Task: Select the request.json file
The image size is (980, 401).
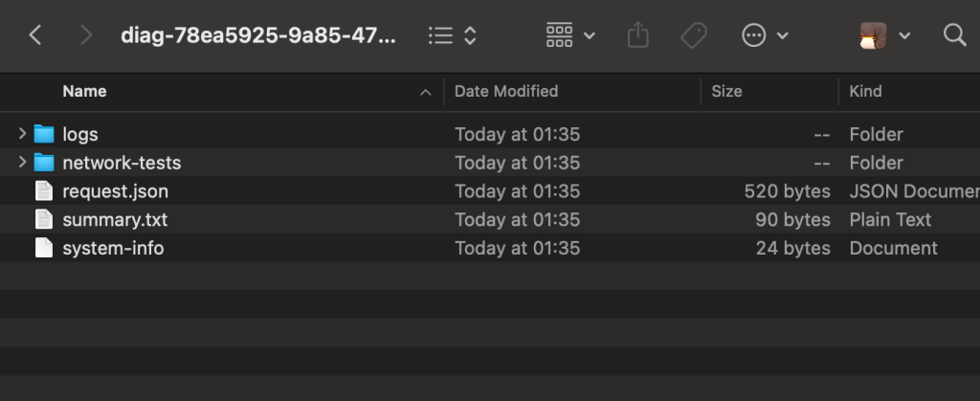Action: coord(115,191)
